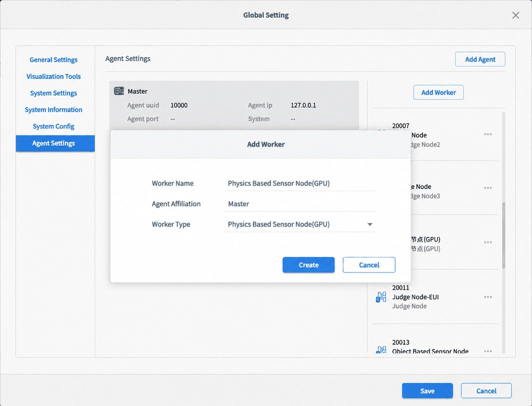This screenshot has width=532, height=406.
Task: Click the Judge Node-EUI worker icon
Action: click(x=381, y=297)
